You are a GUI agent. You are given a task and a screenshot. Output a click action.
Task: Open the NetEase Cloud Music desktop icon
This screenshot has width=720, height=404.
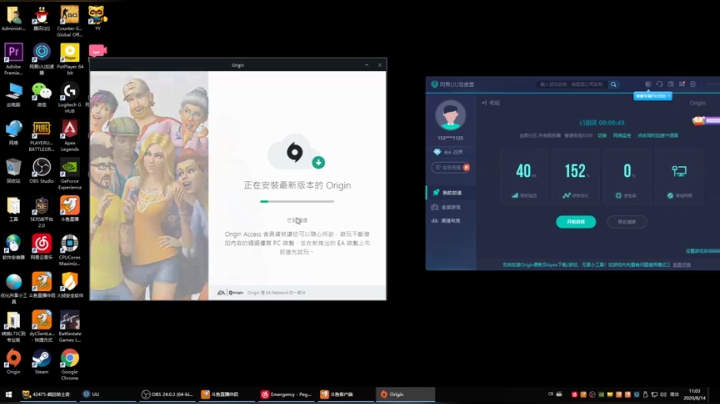point(41,247)
